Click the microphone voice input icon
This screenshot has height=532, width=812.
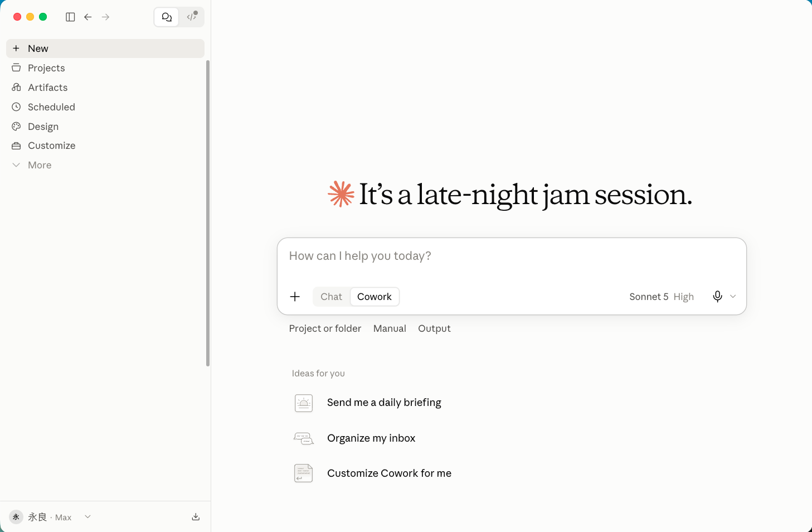pos(718,297)
